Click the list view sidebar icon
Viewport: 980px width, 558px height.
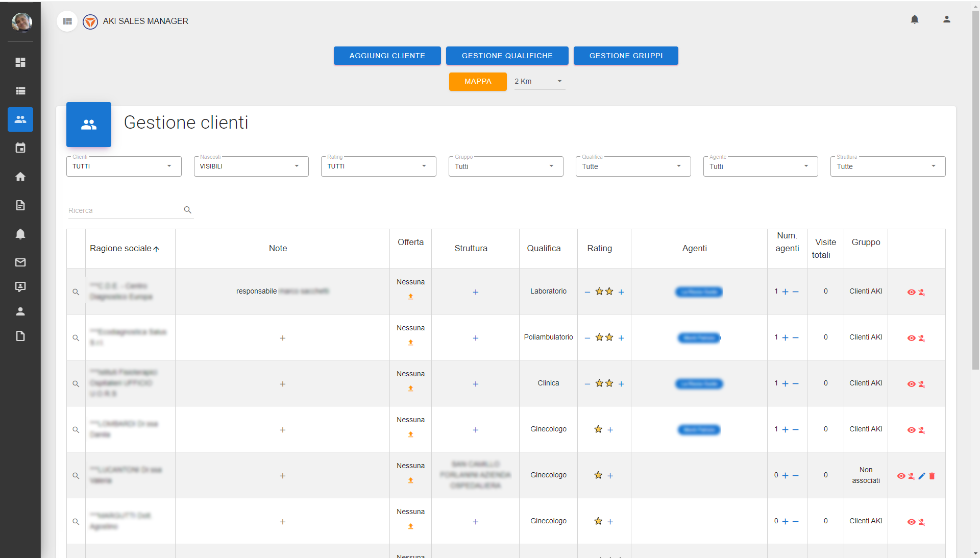(x=20, y=91)
